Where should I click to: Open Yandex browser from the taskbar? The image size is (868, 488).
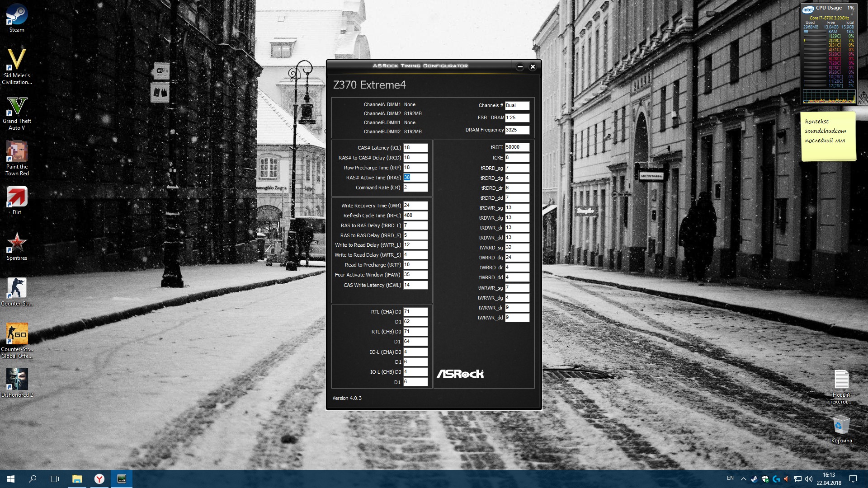pyautogui.click(x=99, y=479)
